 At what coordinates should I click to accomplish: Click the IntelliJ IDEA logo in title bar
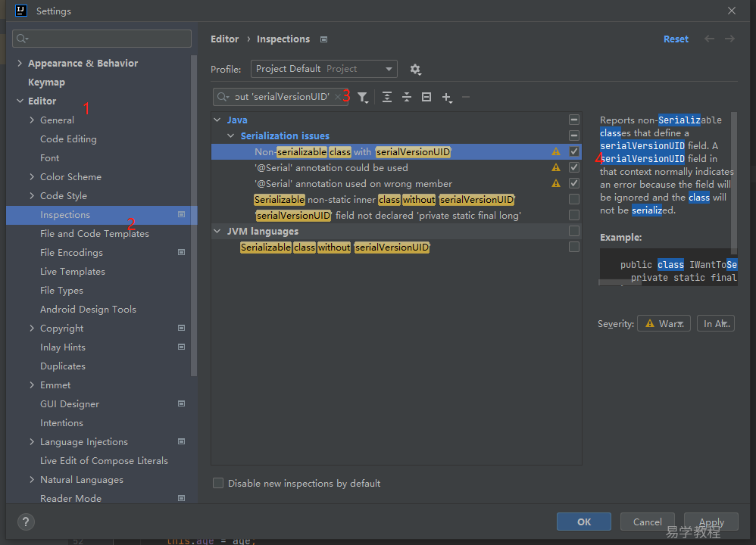(20, 11)
